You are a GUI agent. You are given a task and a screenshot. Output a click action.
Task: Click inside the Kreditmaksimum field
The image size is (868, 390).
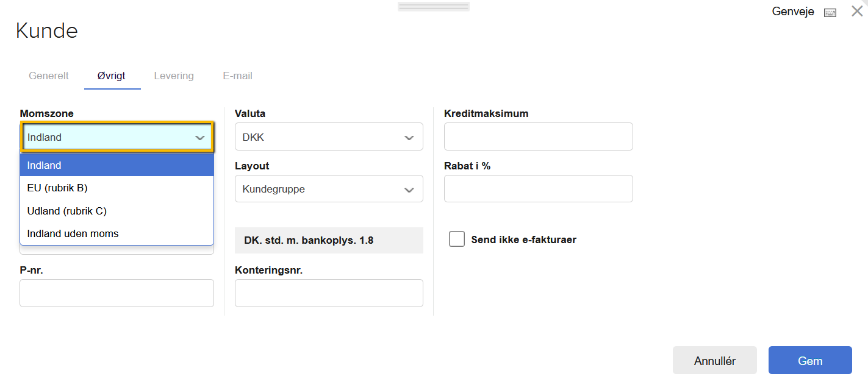[x=538, y=136]
